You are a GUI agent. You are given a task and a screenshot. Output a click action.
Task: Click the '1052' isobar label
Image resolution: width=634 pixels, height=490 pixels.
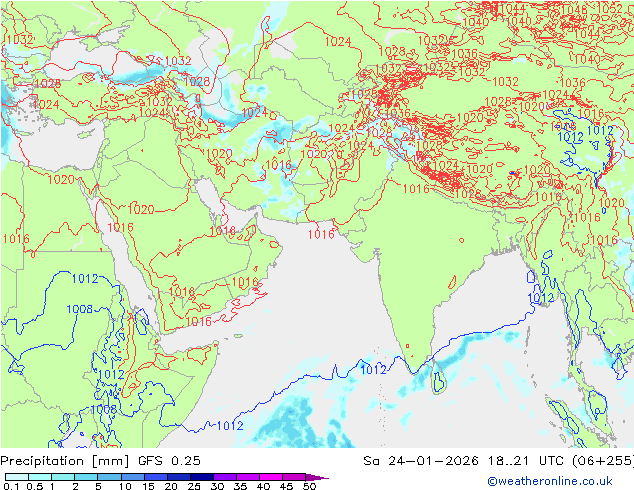[x=610, y=8]
